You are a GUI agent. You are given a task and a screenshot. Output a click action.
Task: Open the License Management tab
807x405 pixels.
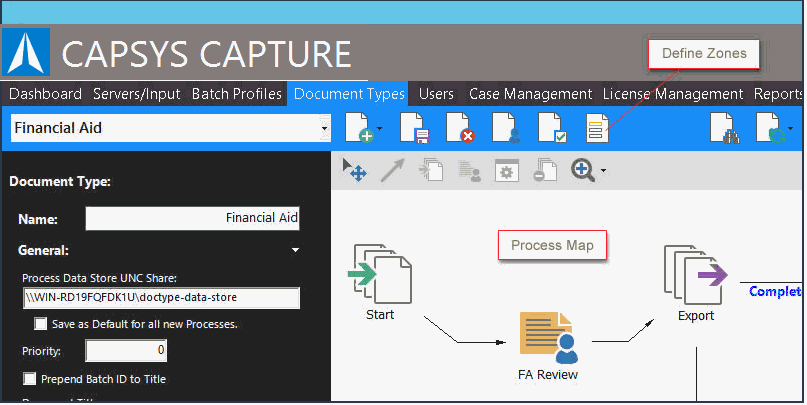click(673, 94)
